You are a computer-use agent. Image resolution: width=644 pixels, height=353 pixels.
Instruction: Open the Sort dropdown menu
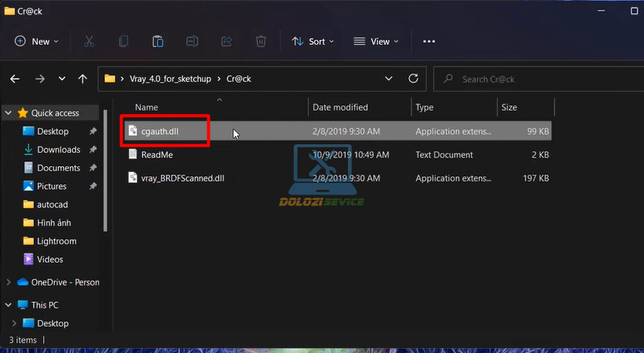point(313,42)
